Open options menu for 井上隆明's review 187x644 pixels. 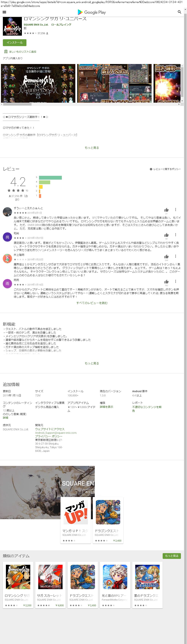176,256
